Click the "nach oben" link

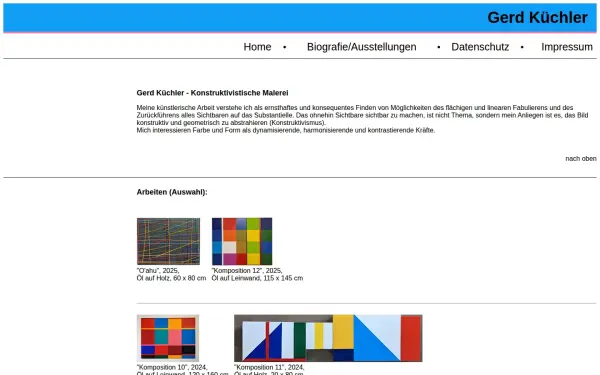click(580, 158)
